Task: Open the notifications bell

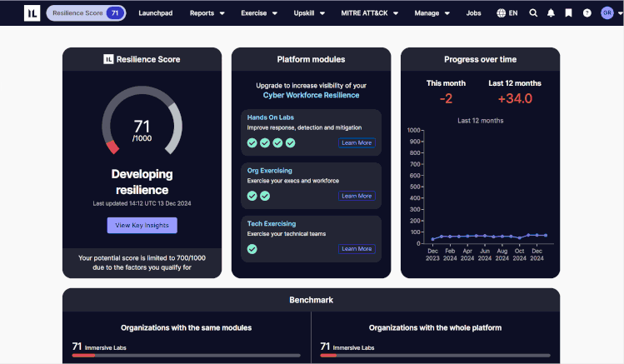Action: click(551, 13)
